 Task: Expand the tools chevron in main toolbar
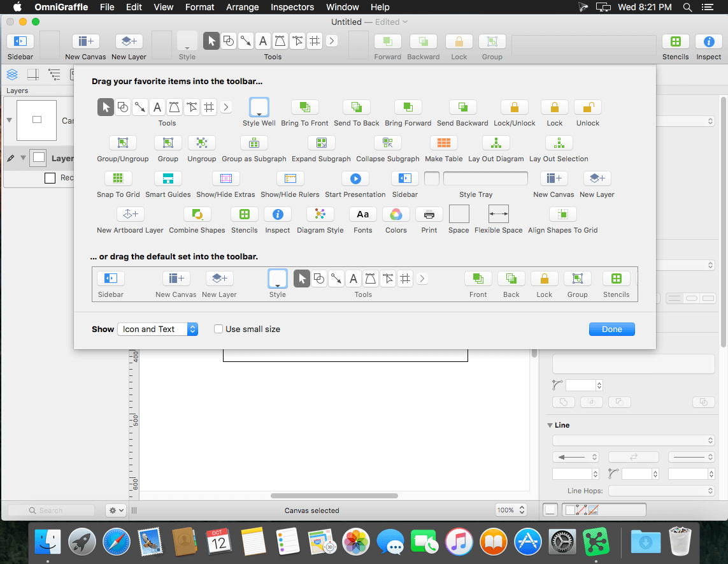(x=331, y=41)
